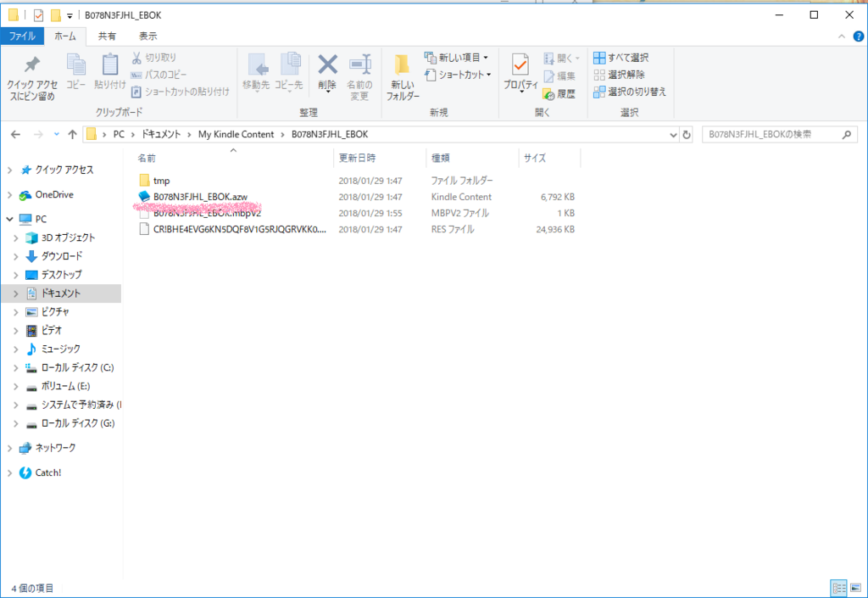Open address bar history dropdown
868x598 pixels.
coord(673,135)
